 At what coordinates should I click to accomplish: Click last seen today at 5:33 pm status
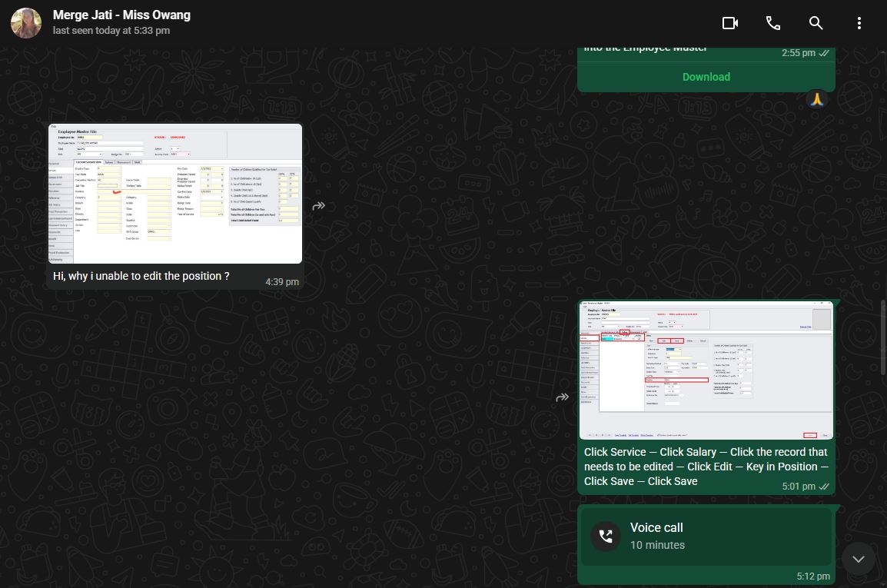pos(111,31)
